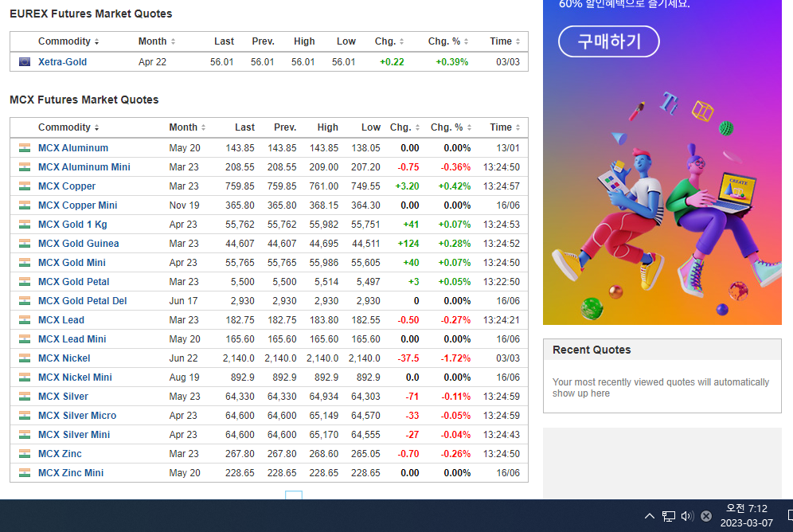Open network status icon in system tray

coord(669,516)
